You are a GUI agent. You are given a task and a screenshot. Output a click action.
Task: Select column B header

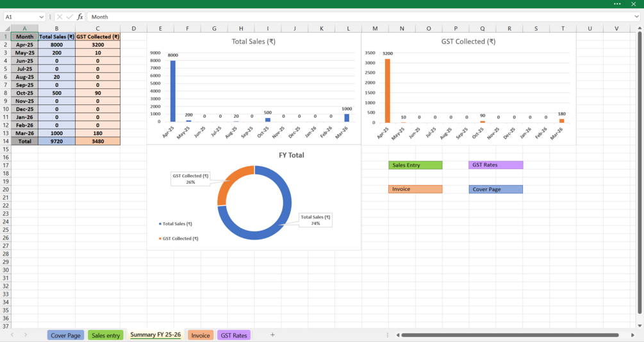click(x=56, y=28)
